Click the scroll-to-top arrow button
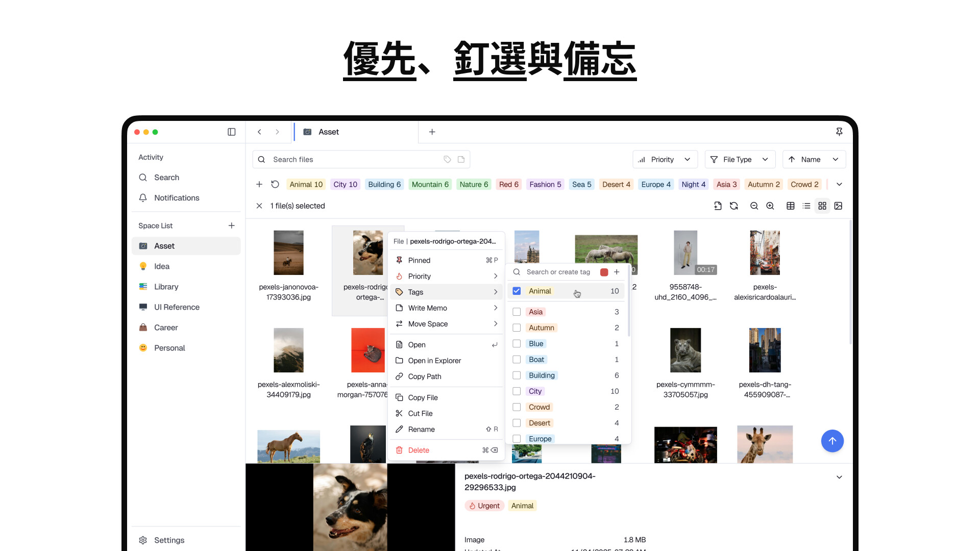980x551 pixels. 832,441
